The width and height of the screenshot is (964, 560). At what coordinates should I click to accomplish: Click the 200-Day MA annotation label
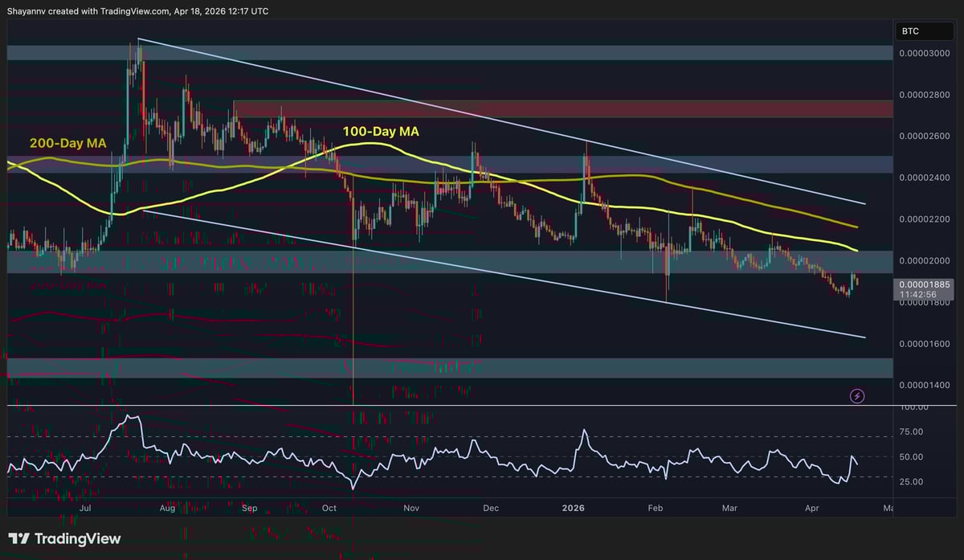tap(67, 144)
